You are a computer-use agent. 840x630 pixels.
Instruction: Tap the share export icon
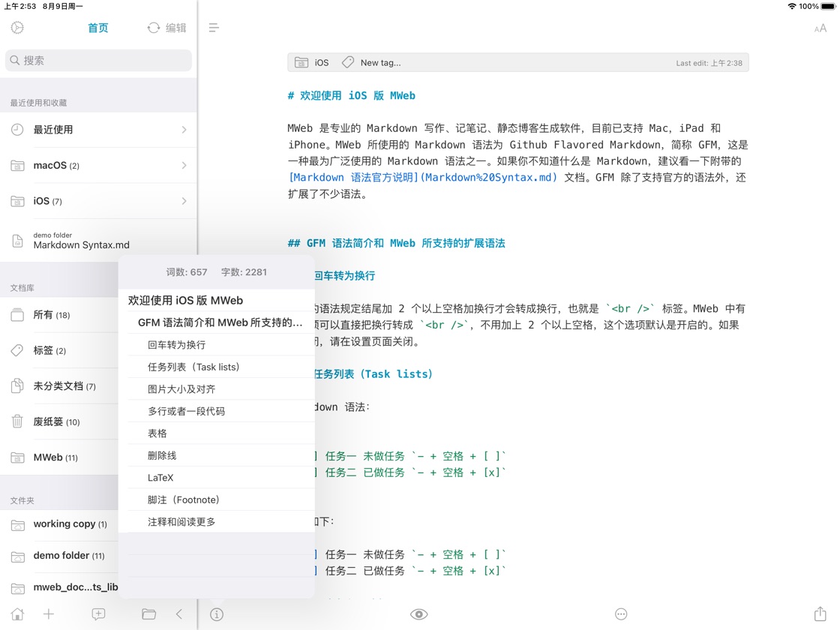coord(820,614)
